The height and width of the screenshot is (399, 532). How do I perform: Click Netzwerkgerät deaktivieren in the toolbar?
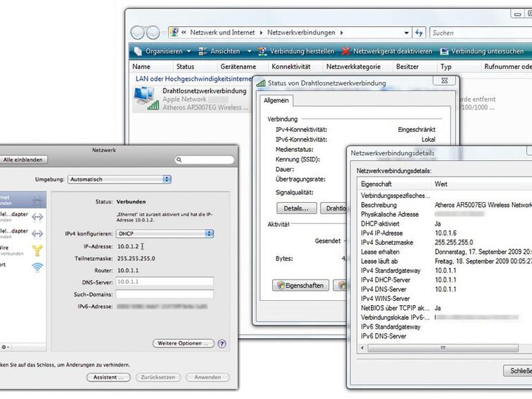(387, 51)
